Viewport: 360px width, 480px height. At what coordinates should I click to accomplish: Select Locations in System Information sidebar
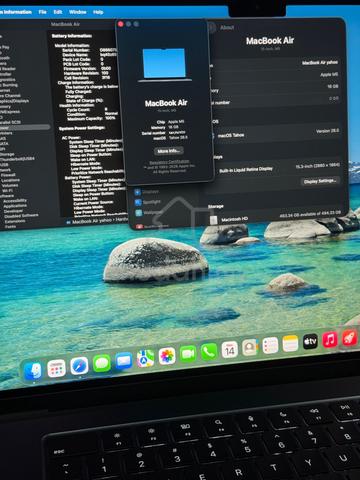[10, 180]
